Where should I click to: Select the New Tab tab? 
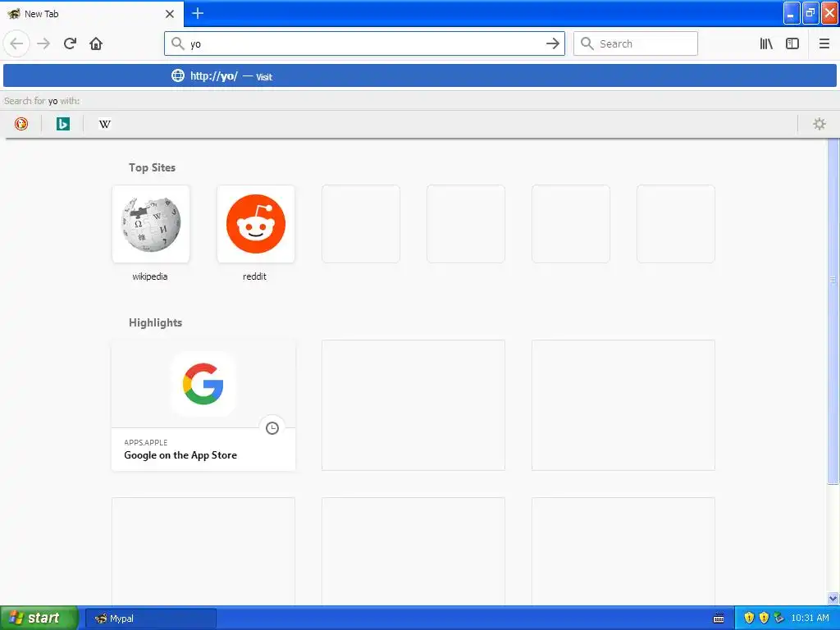(92, 13)
